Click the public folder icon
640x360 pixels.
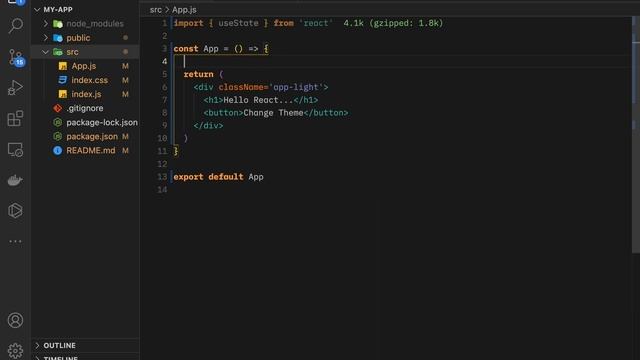(58, 38)
